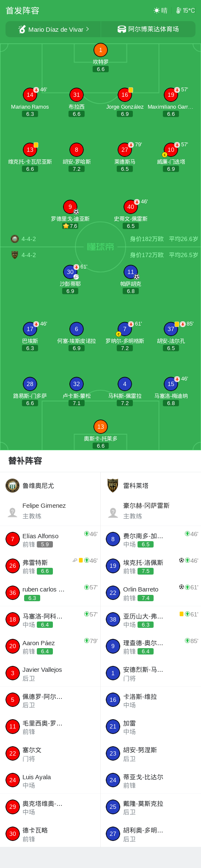Image resolution: width=201 pixels, height=868 pixels.
Task: Open substitute 7 Elías Alfonso row
Action: [50, 539]
